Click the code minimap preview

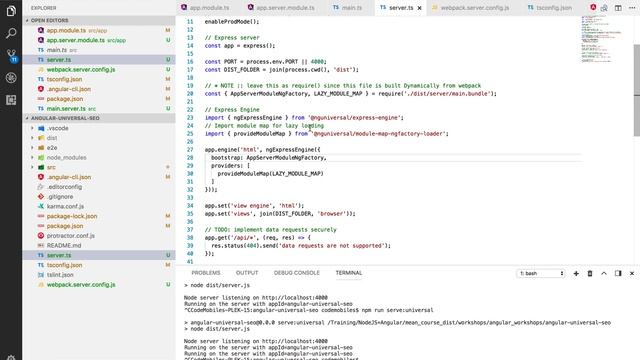point(602,40)
